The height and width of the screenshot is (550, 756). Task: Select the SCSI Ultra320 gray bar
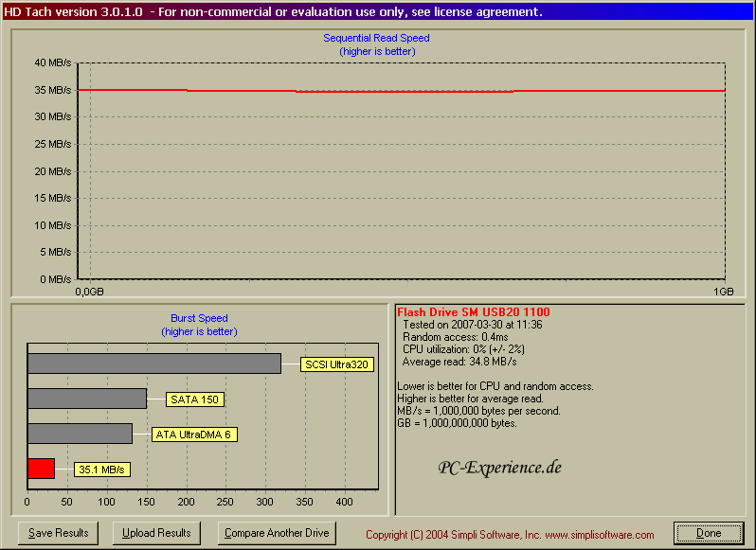(x=153, y=364)
